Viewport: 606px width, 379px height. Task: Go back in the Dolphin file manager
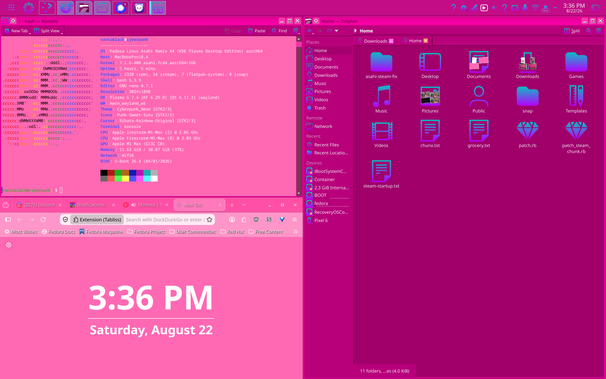point(310,31)
